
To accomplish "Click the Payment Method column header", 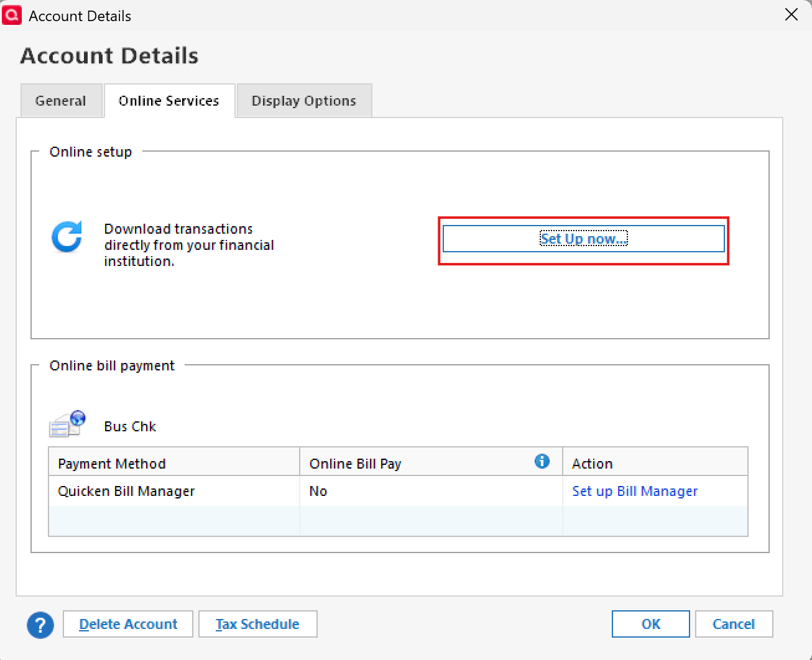I will [112, 464].
